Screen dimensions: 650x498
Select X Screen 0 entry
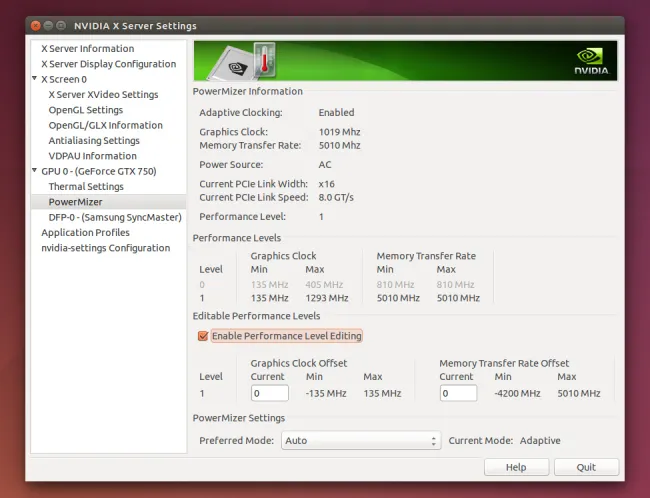click(64, 79)
